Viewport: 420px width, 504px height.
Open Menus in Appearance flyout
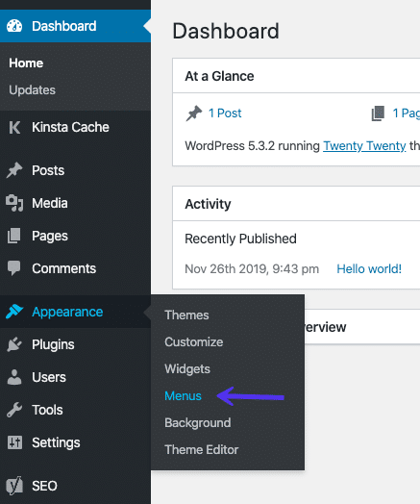(183, 396)
